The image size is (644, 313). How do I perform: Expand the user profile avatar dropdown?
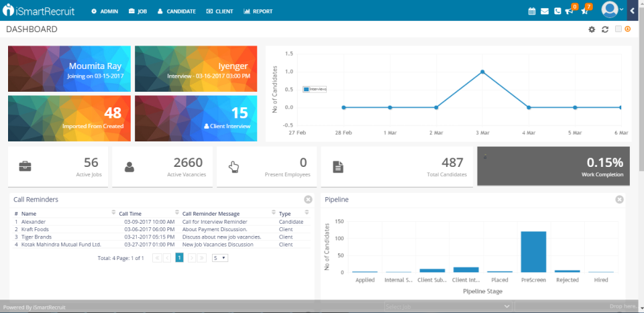(612, 10)
